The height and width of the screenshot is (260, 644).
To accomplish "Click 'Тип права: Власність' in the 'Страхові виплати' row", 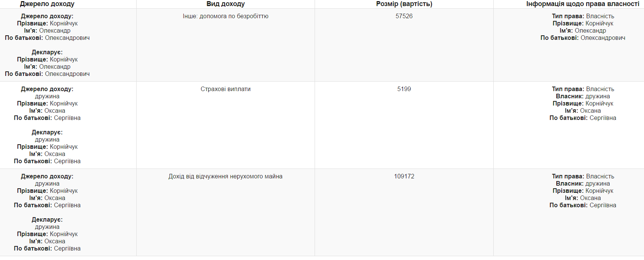I will coord(583,89).
